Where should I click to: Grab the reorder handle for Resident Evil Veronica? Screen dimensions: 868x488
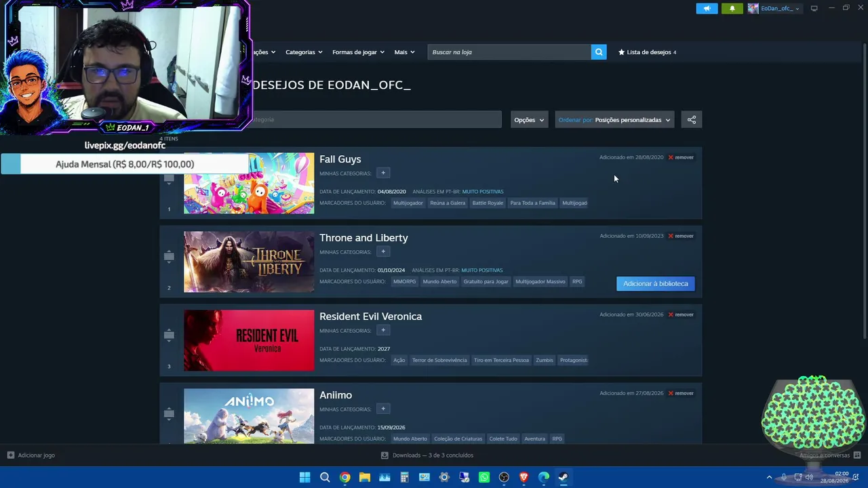pyautogui.click(x=169, y=335)
